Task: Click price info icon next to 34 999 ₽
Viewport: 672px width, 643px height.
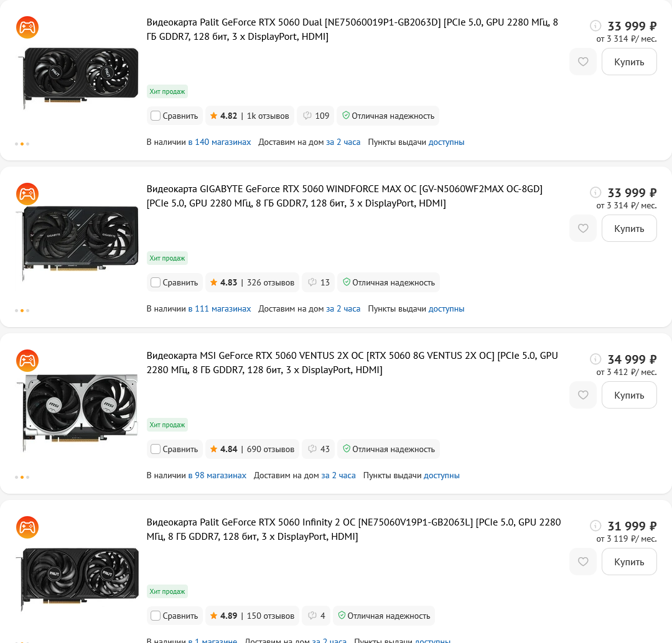Action: pos(595,359)
